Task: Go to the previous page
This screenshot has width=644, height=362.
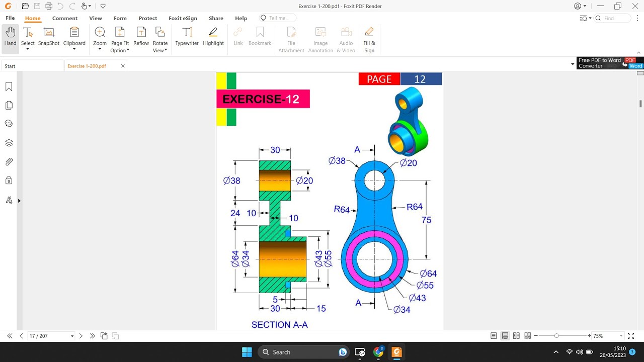Action: coord(21,336)
